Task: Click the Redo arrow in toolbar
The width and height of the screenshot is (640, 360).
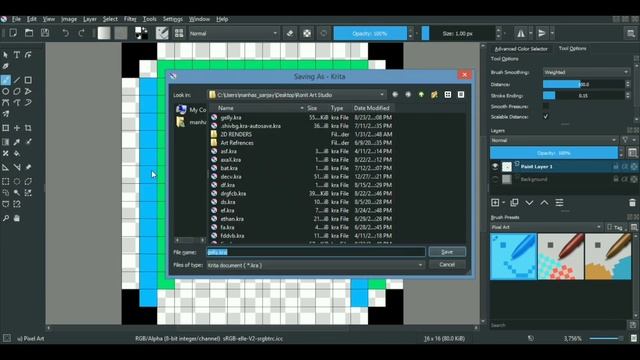Action: click(x=81, y=33)
